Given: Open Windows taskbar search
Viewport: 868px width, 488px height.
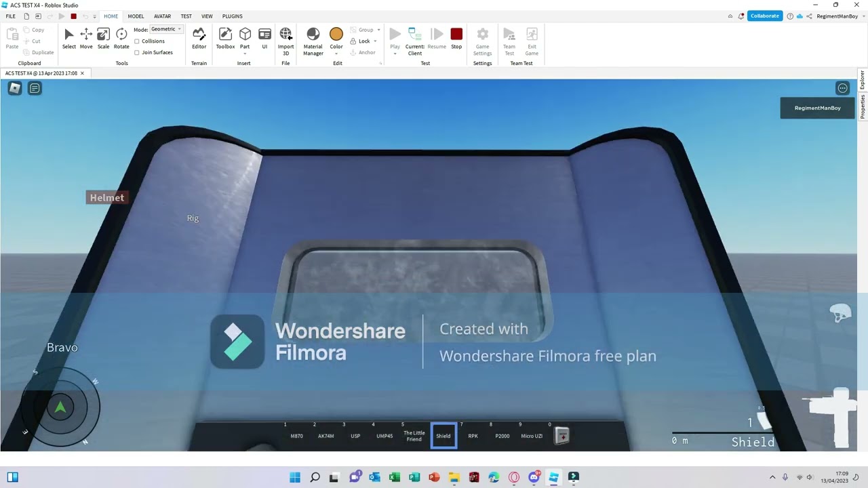Looking at the screenshot, I should (x=315, y=477).
